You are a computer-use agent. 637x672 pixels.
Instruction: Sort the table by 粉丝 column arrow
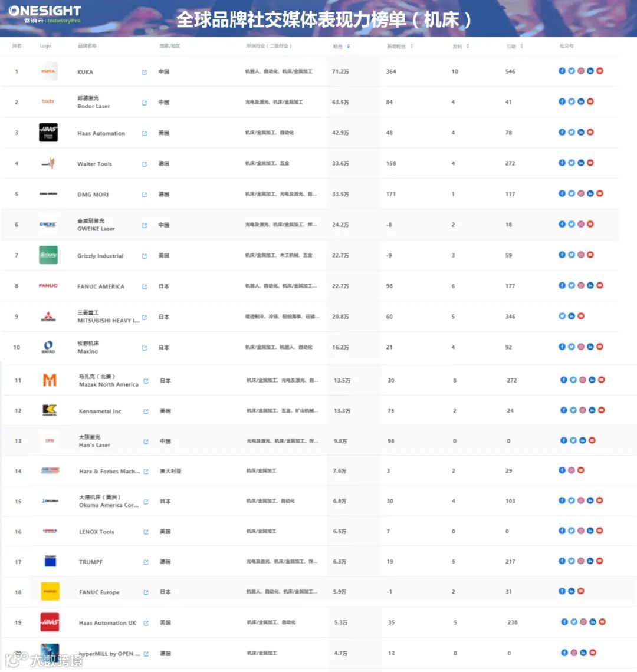349,47
